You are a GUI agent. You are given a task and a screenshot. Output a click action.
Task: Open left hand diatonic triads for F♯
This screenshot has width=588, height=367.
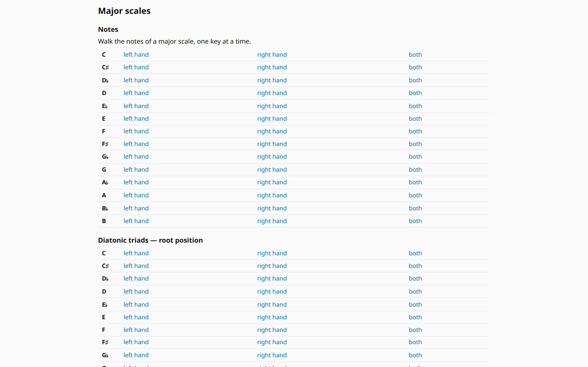click(136, 342)
